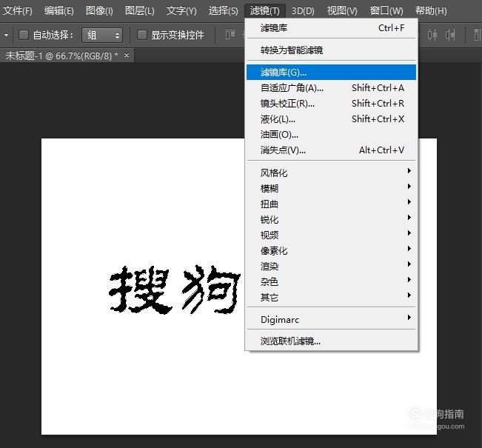Click the 搜狗 text on the canvas

coord(174,290)
